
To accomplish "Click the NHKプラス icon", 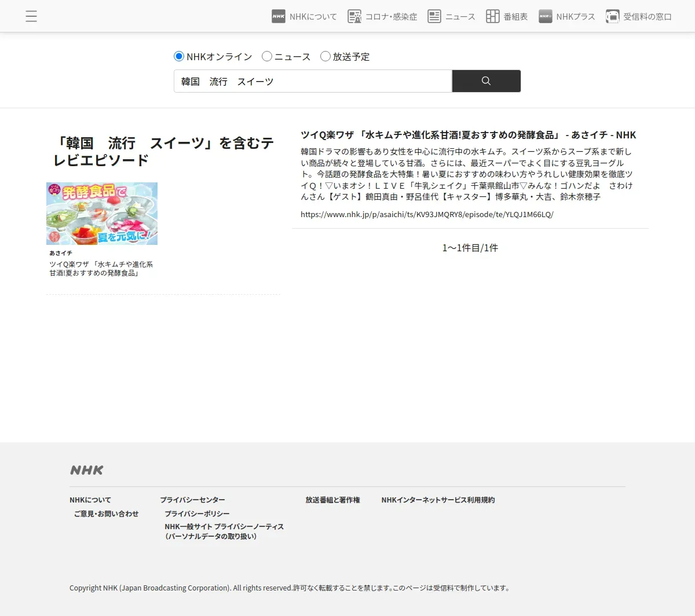I will [x=546, y=16].
